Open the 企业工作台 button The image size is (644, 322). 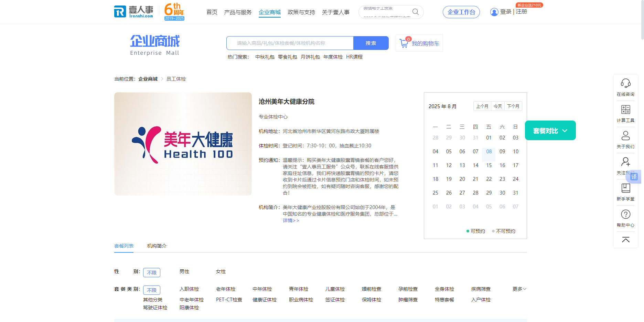pos(461,12)
